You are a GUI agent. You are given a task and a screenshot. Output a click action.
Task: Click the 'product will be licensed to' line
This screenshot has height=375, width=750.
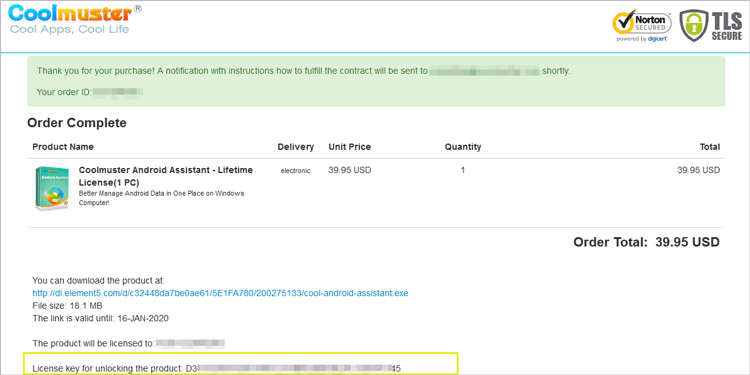[x=128, y=343]
